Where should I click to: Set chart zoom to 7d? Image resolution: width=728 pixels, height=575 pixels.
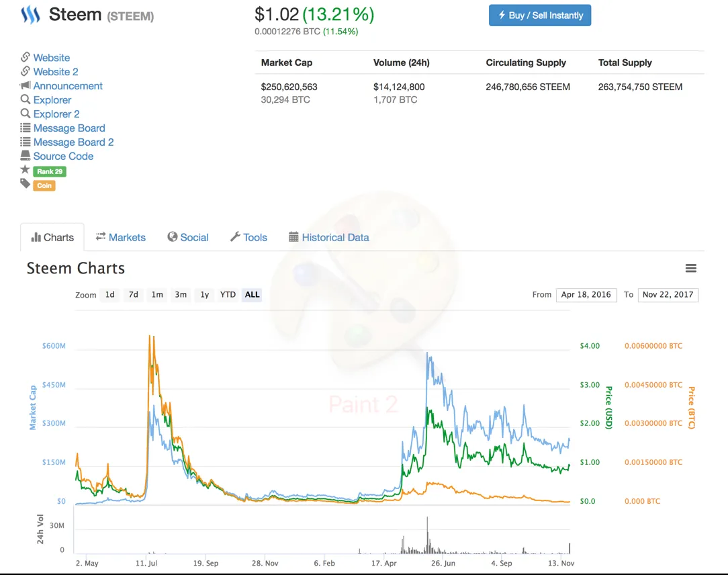pos(134,294)
